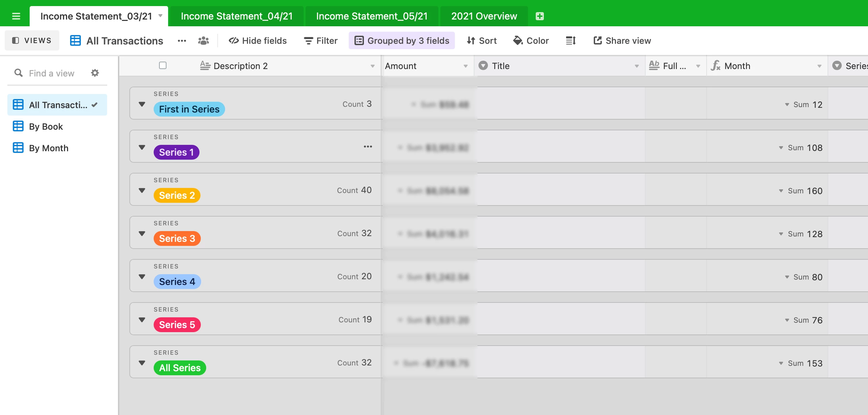This screenshot has width=868, height=415.
Task: Add a new table with plus icon
Action: (x=539, y=16)
